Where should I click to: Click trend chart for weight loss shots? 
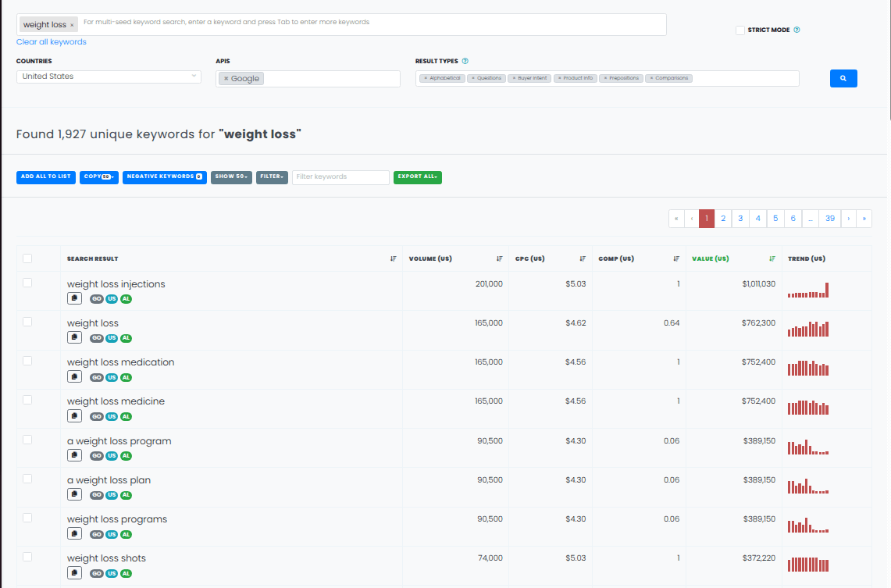coord(808,565)
